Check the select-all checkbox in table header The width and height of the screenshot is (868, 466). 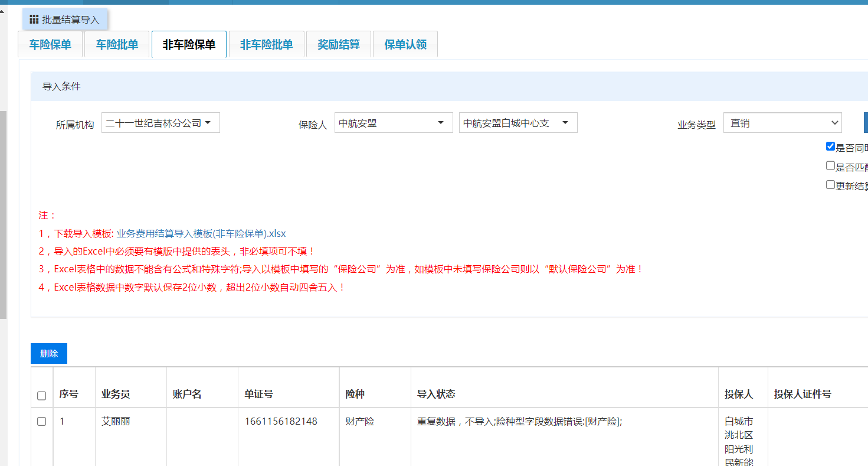coord(42,396)
